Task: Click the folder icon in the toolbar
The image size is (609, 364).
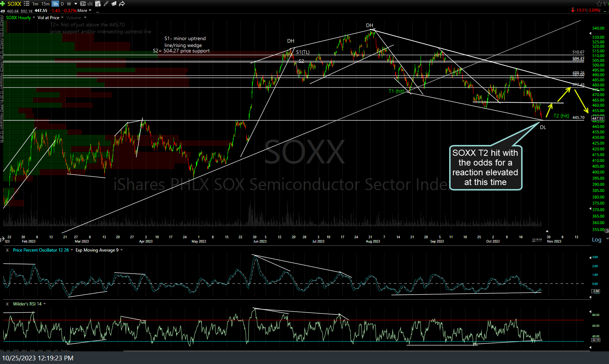Action: click(x=114, y=3)
